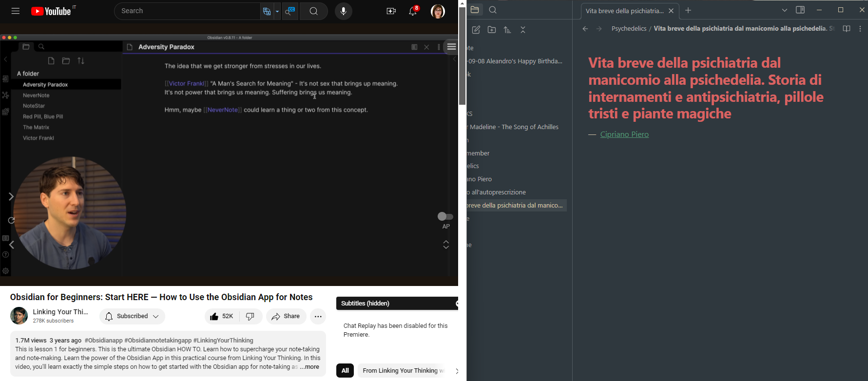Image resolution: width=868 pixels, height=381 pixels.
Task: Open the YouTube Create video icon
Action: (391, 11)
